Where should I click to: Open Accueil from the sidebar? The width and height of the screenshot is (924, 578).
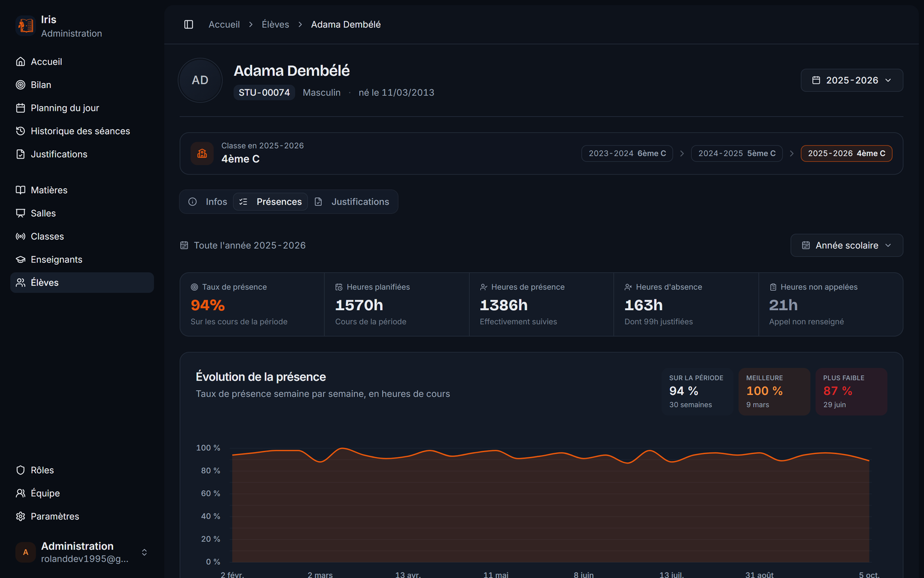pyautogui.click(x=82, y=61)
